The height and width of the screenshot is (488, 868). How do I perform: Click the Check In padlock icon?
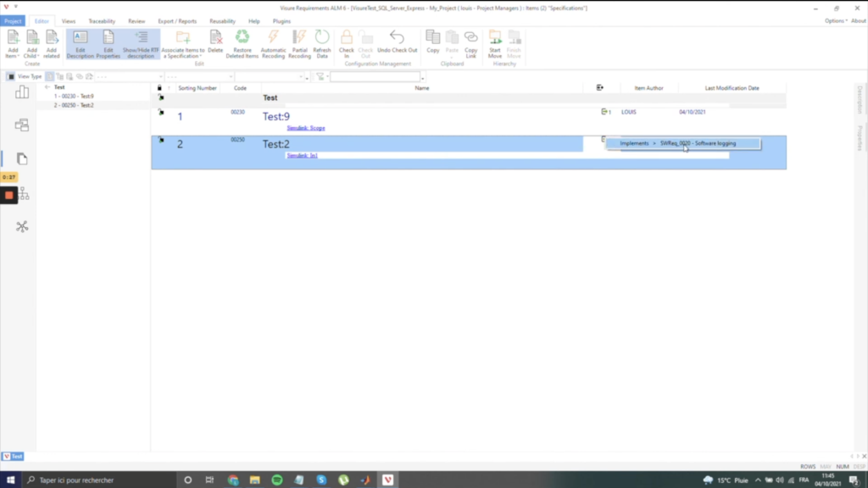tap(346, 37)
